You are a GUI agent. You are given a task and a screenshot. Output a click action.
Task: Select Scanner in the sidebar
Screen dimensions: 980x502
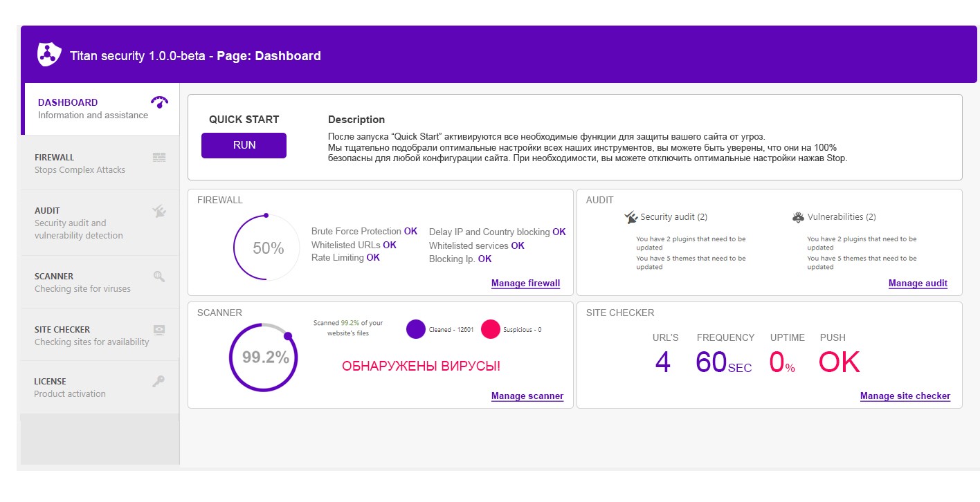100,282
